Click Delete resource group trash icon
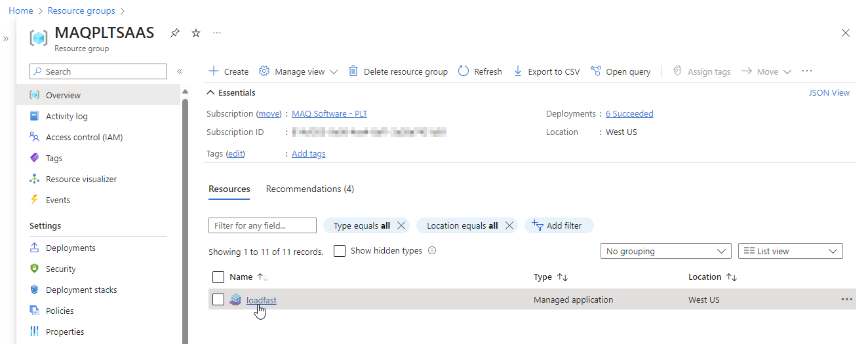The width and height of the screenshot is (868, 344). pos(353,71)
